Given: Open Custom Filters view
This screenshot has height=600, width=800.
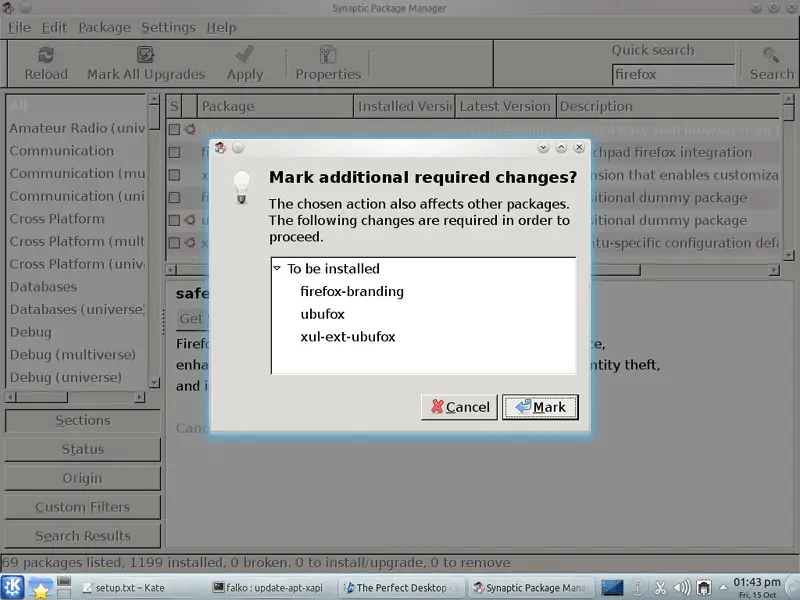Looking at the screenshot, I should click(x=83, y=507).
